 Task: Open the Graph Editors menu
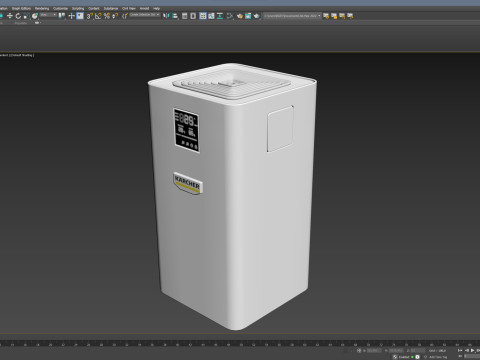tap(21, 8)
